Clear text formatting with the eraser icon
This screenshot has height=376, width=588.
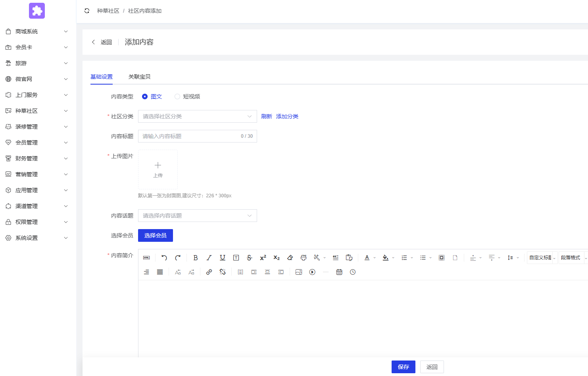click(290, 258)
